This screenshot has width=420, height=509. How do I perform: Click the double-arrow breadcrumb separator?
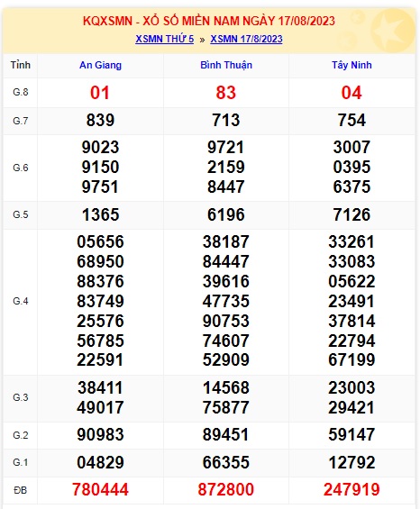pyautogui.click(x=203, y=40)
